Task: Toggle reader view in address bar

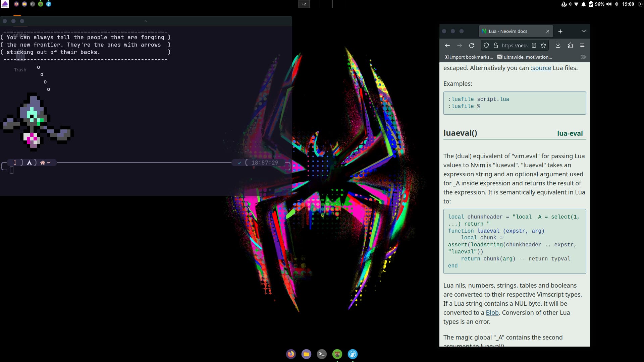Action: tap(534, 45)
